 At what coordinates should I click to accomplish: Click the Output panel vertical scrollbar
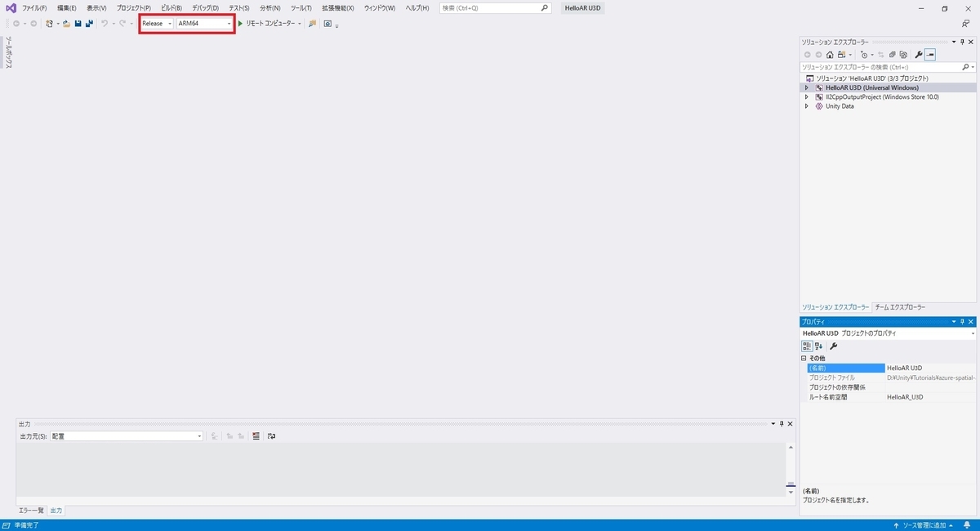[x=791, y=470]
